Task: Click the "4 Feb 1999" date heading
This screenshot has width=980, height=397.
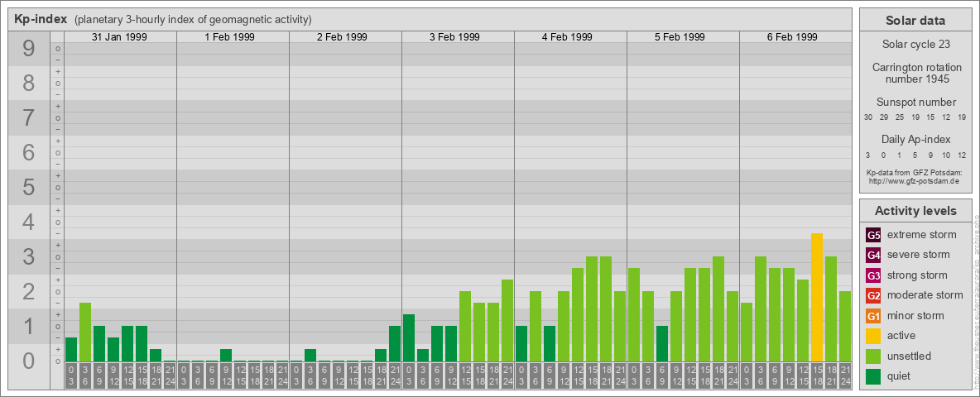Action: point(567,37)
